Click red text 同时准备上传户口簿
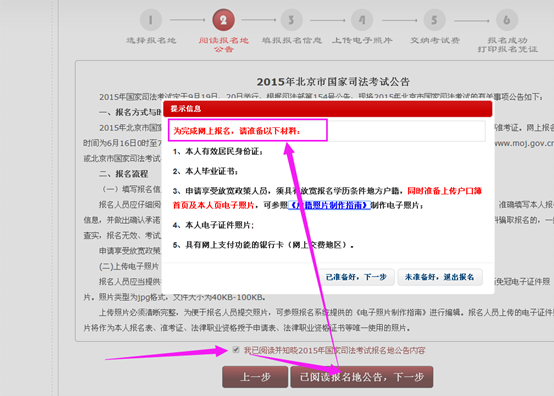 [x=444, y=191]
